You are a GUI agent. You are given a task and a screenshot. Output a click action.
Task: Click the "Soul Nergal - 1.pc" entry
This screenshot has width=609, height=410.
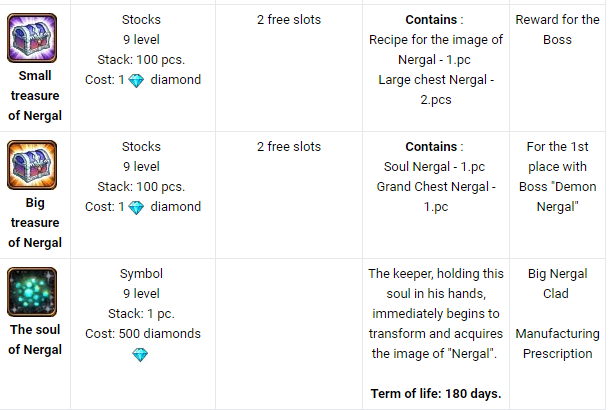click(x=435, y=166)
